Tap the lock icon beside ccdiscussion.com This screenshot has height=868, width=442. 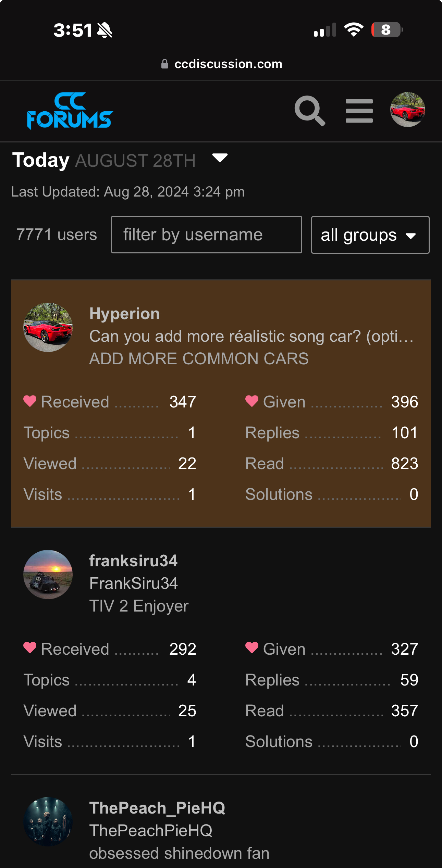click(x=165, y=64)
